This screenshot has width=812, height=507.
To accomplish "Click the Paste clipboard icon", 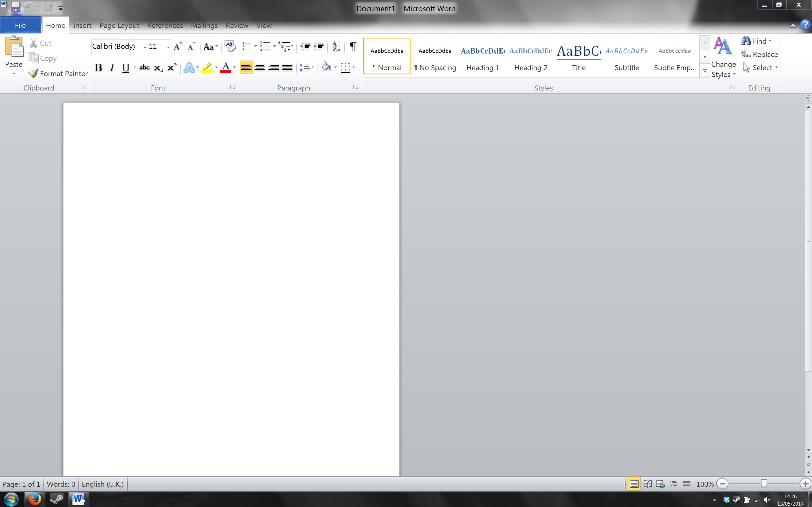I will click(14, 46).
